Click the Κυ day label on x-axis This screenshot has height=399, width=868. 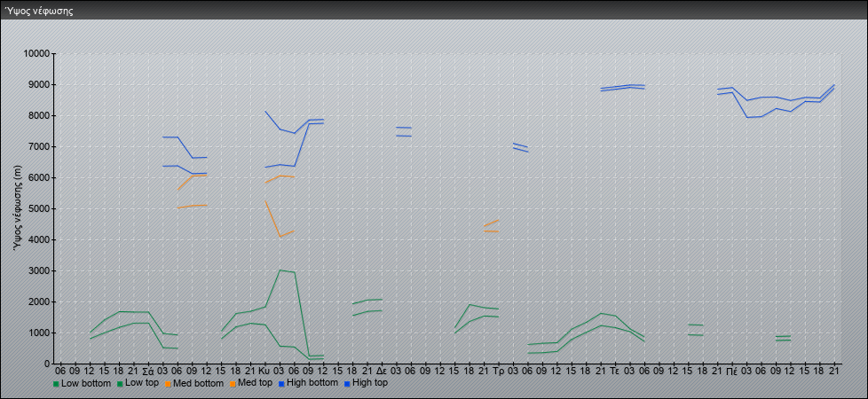264,371
